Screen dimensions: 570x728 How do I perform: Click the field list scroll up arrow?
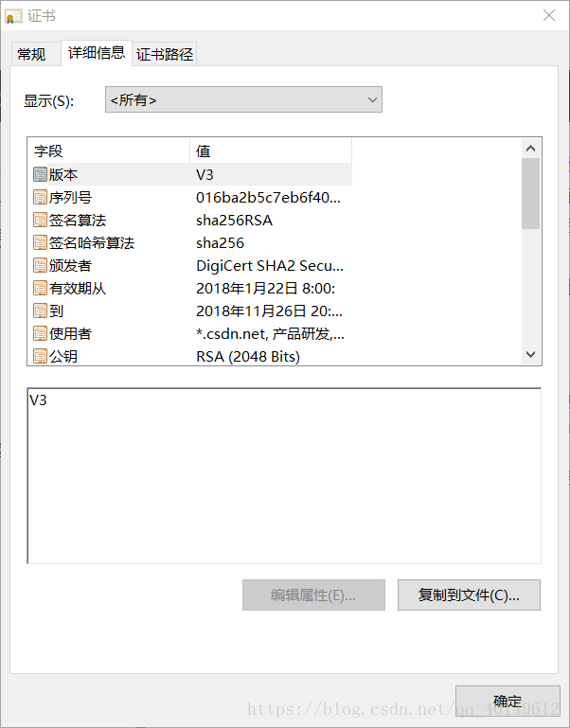tap(530, 149)
